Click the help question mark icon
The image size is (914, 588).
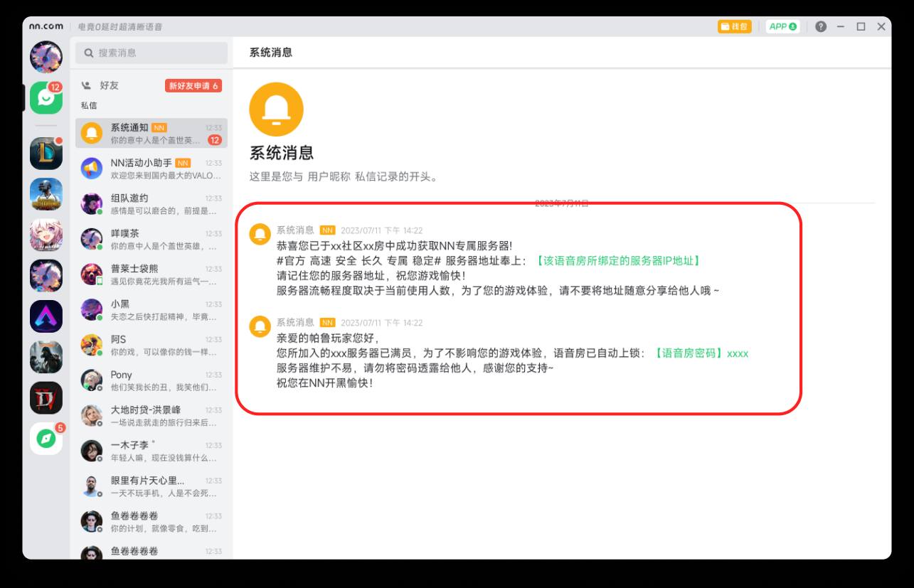point(821,26)
